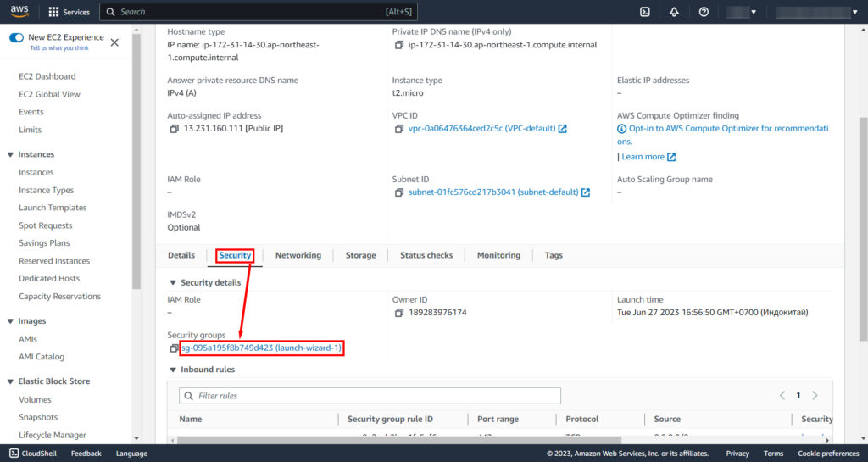The image size is (868, 462).
Task: Collapse the Instances sidebar section
Action: pyautogui.click(x=10, y=154)
